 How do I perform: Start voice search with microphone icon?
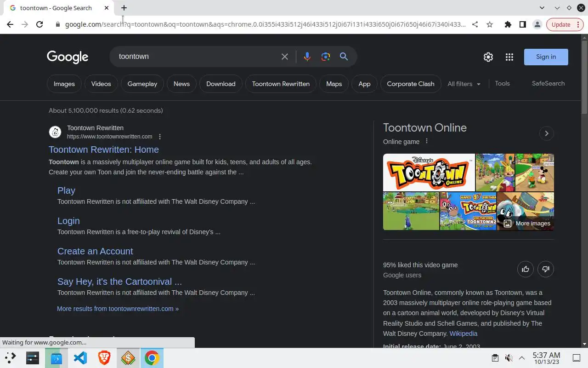(x=307, y=57)
